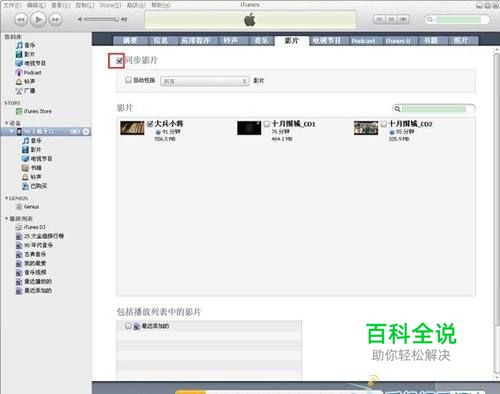The height and width of the screenshot is (394, 500).
Task: Collapse the selected iPhone device tree
Action: click(x=12, y=132)
